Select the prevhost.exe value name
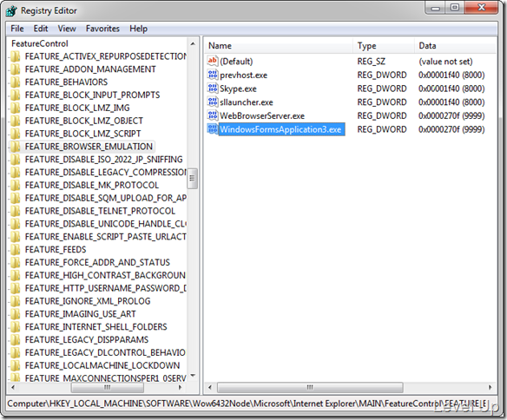The height and width of the screenshot is (420, 507). [243, 75]
